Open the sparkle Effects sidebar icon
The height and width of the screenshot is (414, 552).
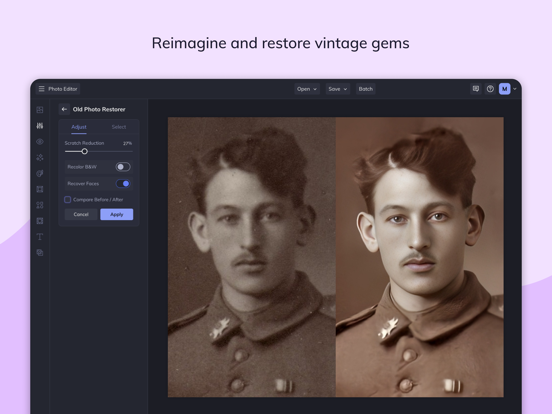point(40,157)
